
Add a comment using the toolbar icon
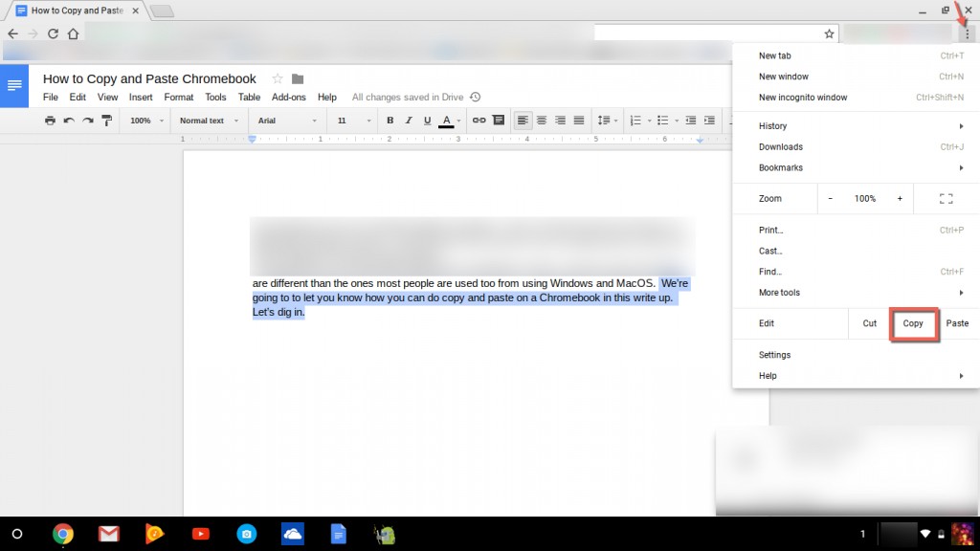498,120
